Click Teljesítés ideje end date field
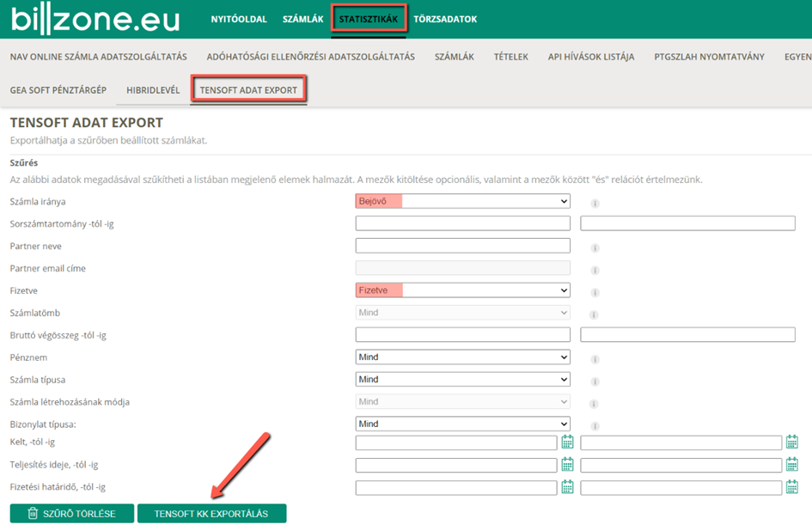Image resolution: width=812 pixels, height=531 pixels. (x=681, y=465)
